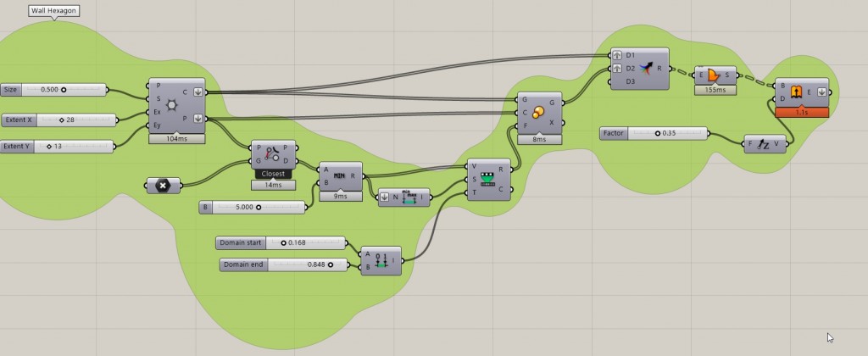Click the Factor slider handle at 0.35
This screenshot has height=356, width=868.
pos(658,133)
